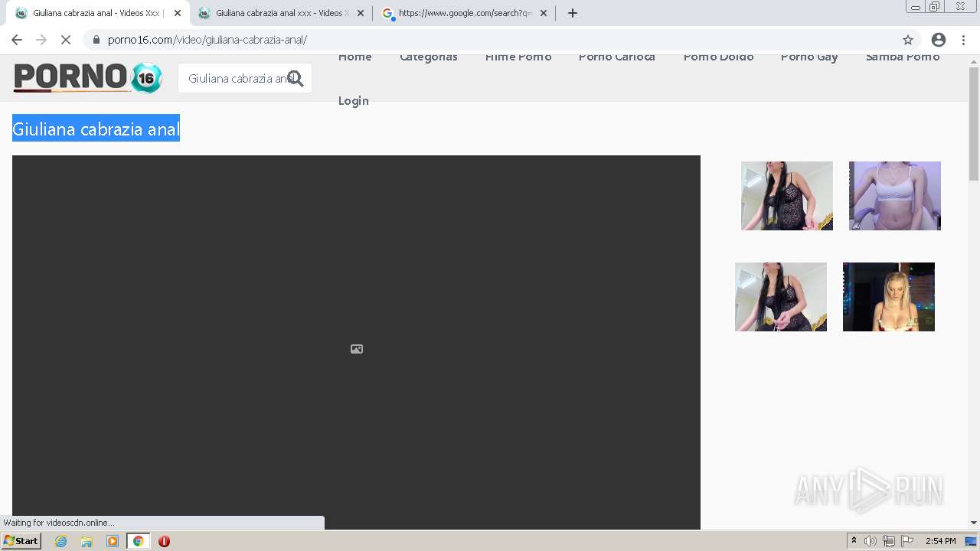Click the broken image icon in the player
This screenshot has height=551, width=980.
pos(357,349)
